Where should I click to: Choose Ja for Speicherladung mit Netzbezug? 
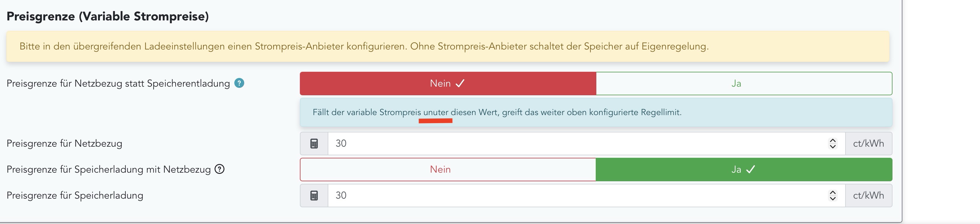click(744, 170)
